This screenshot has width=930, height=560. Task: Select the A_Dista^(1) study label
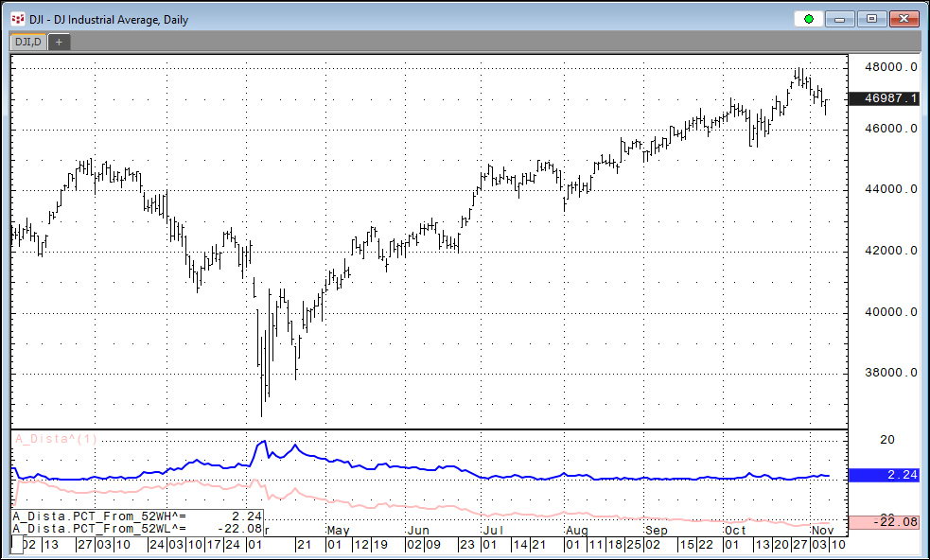[55, 438]
